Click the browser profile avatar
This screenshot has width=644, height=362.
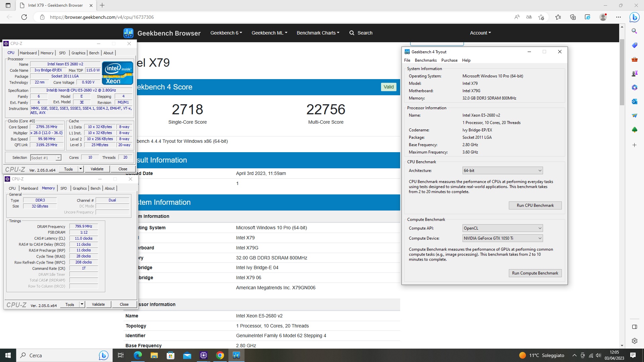(603, 17)
